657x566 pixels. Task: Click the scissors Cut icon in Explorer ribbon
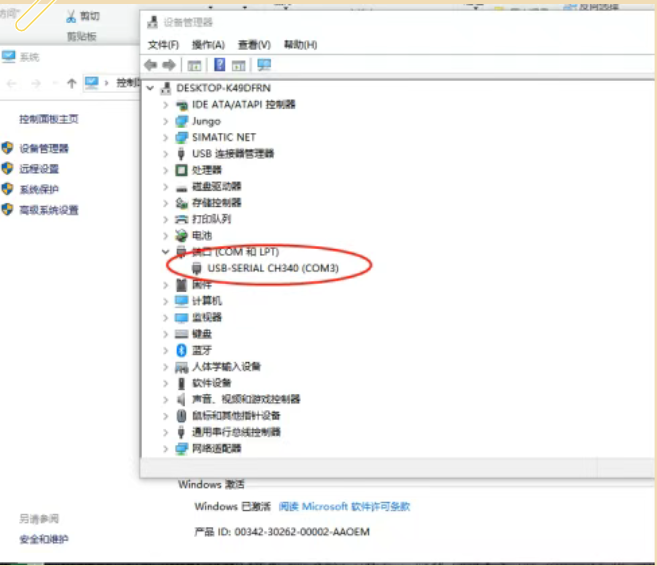[x=71, y=16]
